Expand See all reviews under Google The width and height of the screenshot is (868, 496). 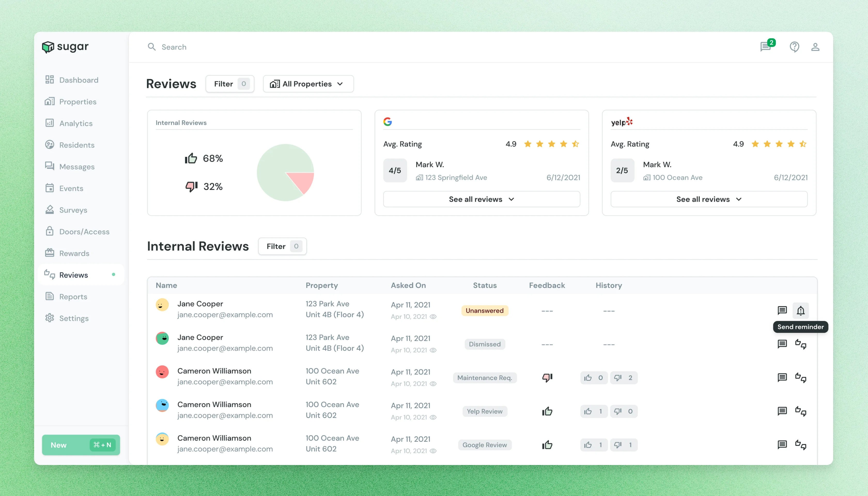481,199
